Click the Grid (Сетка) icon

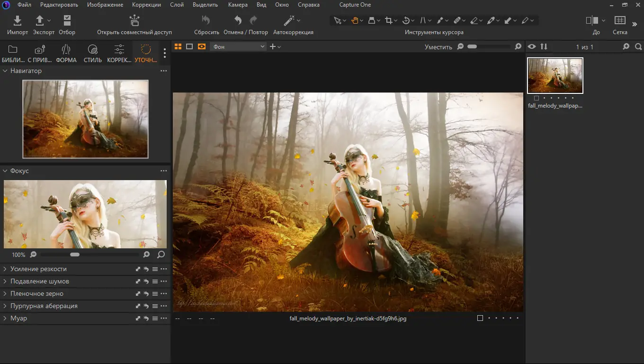[620, 21]
